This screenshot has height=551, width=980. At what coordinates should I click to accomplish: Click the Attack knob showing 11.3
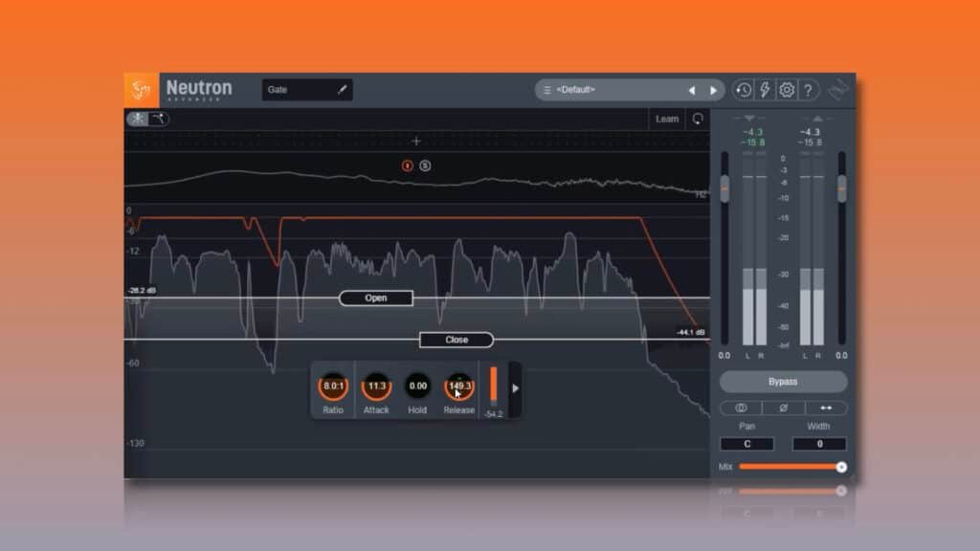(376, 386)
